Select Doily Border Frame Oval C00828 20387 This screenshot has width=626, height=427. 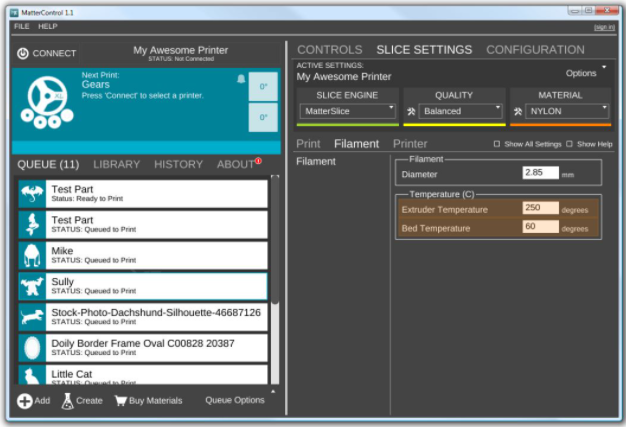pos(143,348)
